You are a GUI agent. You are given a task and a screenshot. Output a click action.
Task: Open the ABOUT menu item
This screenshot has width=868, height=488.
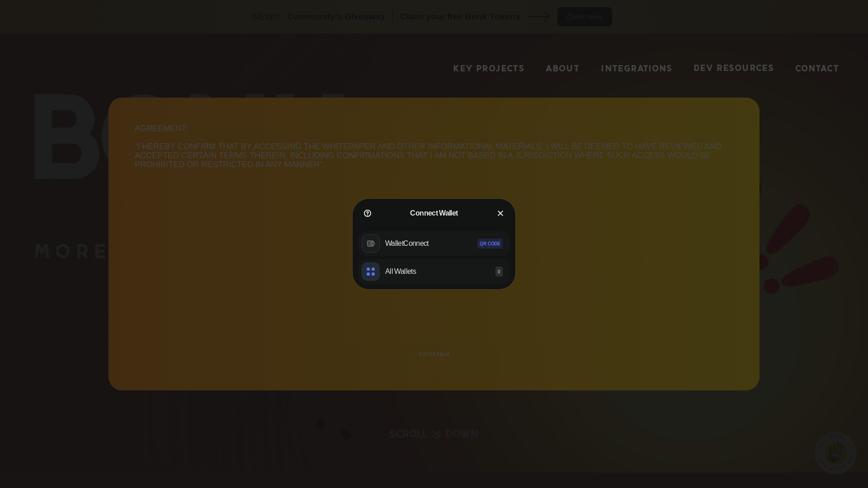[562, 69]
